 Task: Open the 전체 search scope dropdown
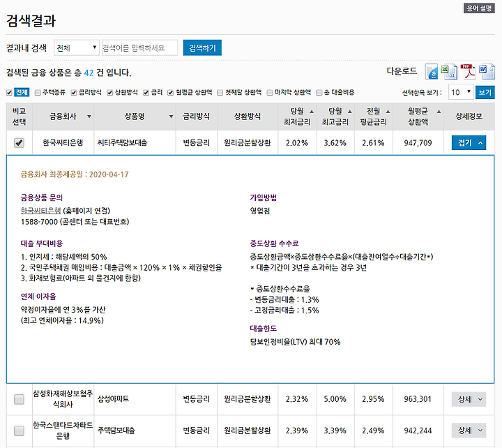click(77, 47)
